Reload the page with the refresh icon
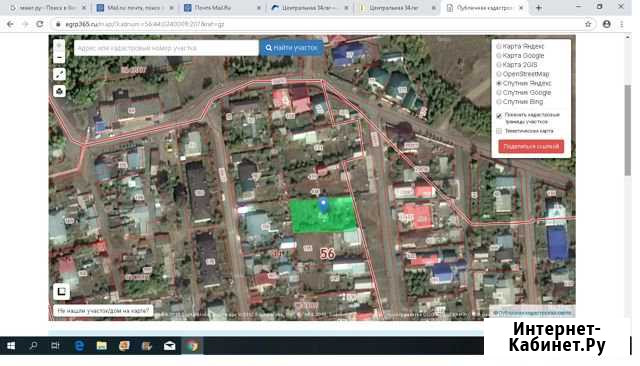The height and width of the screenshot is (366, 640). [40, 24]
